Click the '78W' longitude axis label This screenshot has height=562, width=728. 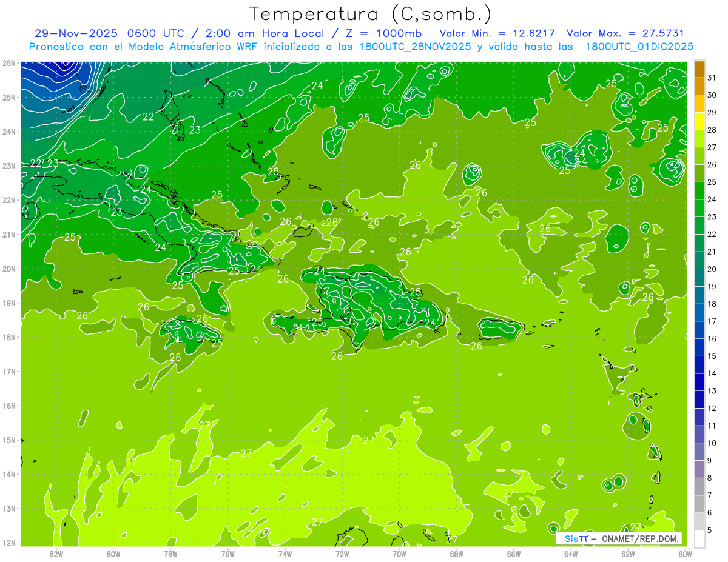[x=170, y=553]
